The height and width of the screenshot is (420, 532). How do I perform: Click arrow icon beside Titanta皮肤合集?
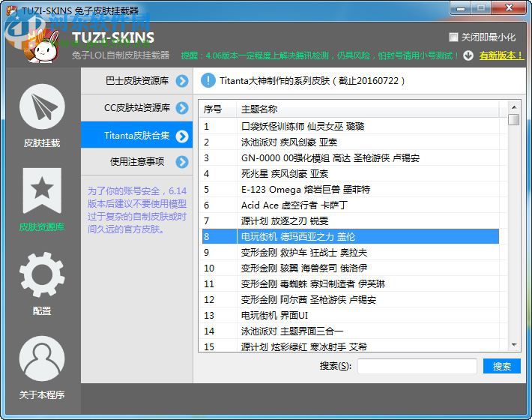(x=182, y=136)
